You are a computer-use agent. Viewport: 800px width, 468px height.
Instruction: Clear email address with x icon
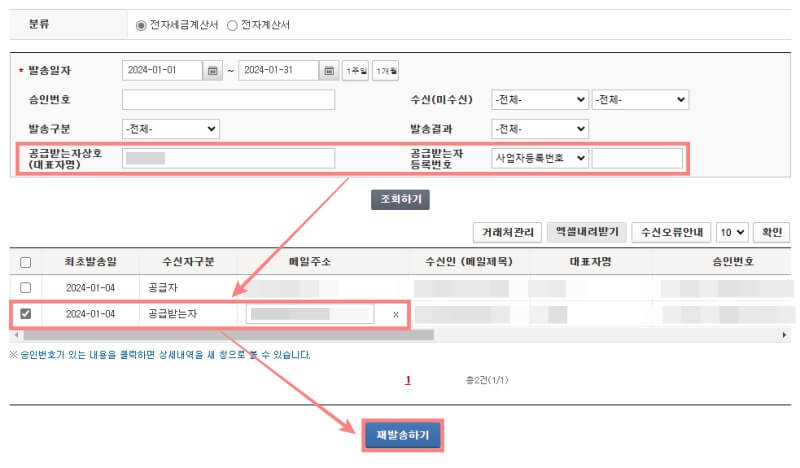pyautogui.click(x=396, y=315)
